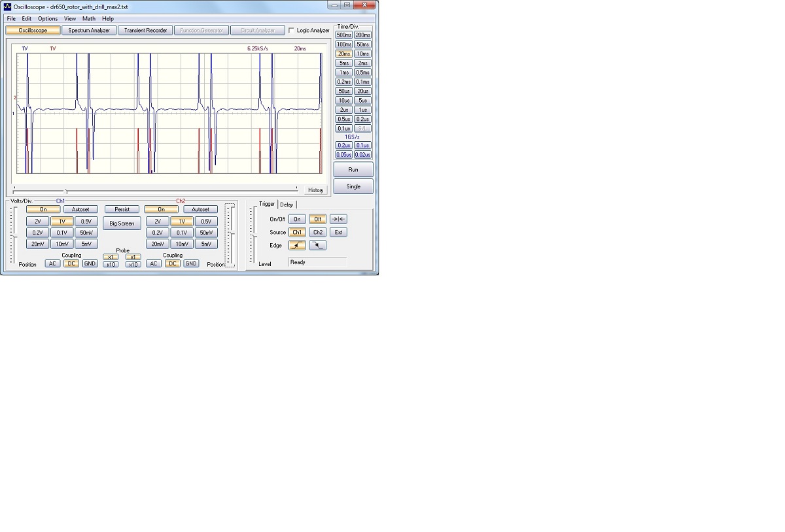Click the horizontal slider below the waveform
The height and width of the screenshot is (532, 785).
pyautogui.click(x=66, y=191)
